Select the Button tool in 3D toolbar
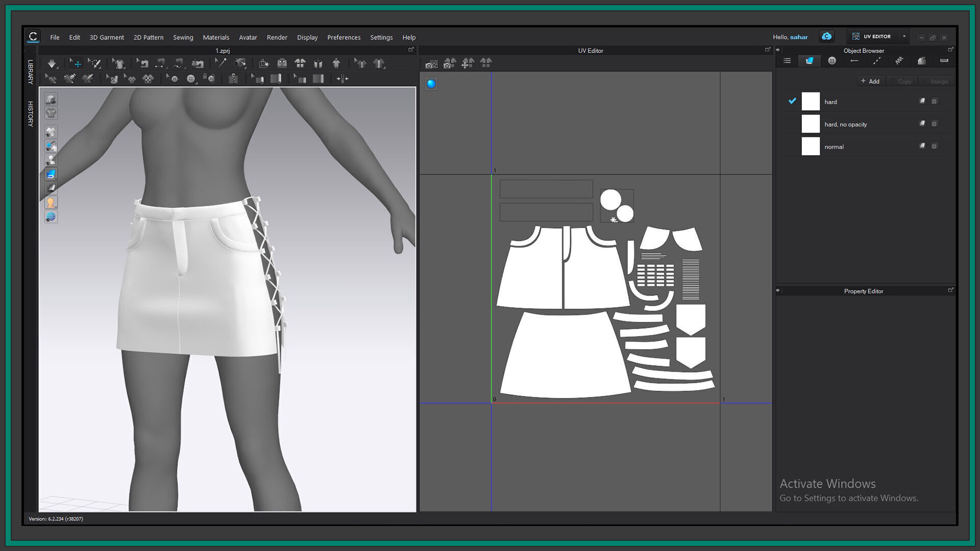Viewport: 980px width, 551px height. [190, 79]
